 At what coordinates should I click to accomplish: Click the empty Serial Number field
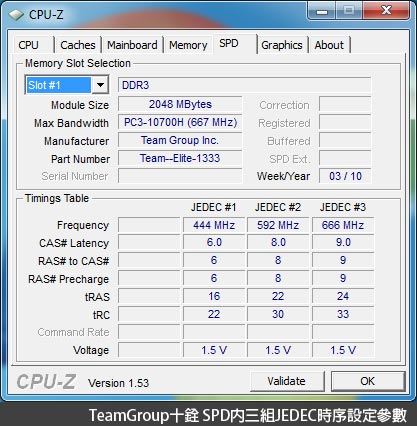pyautogui.click(x=180, y=176)
